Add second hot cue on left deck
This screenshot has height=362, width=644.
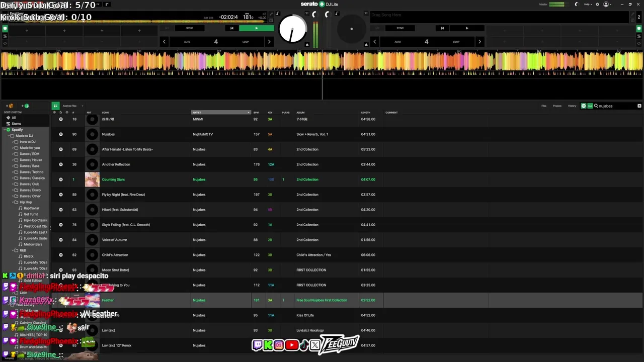[64, 31]
